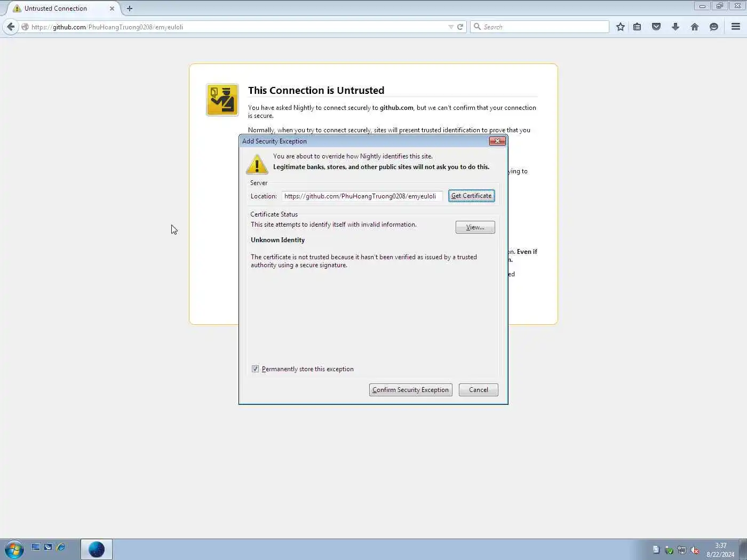Viewport: 747px width, 560px height.
Task: Open the clock showing 3:37
Action: tap(720, 550)
